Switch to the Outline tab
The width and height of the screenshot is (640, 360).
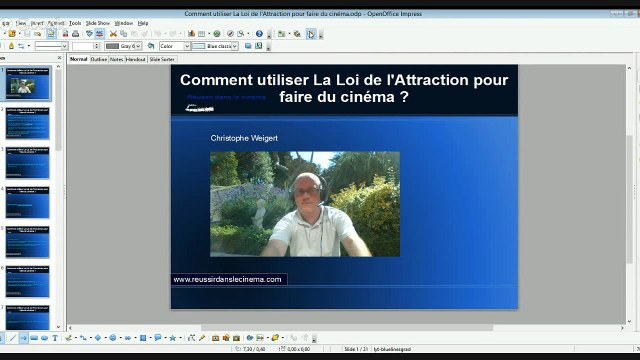tap(99, 60)
